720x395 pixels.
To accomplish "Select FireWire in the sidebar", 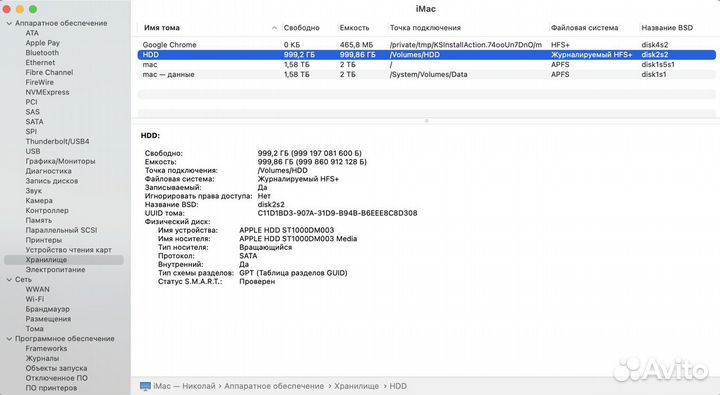I will pos(39,82).
